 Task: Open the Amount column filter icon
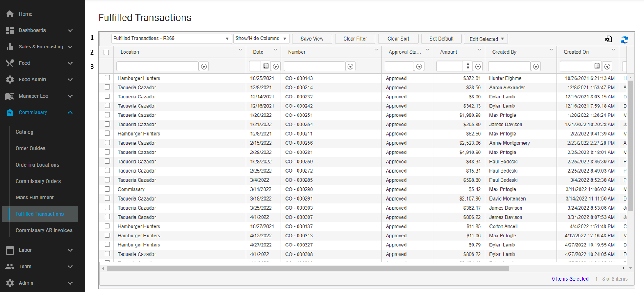tap(478, 66)
